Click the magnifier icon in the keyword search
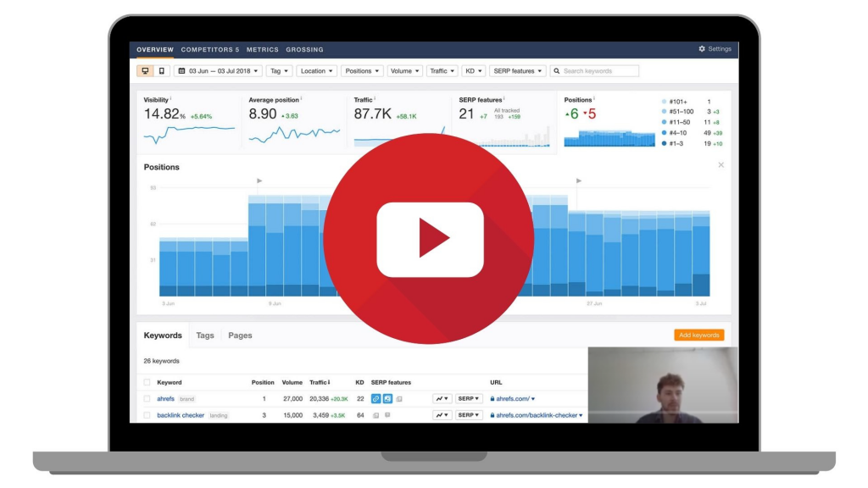The width and height of the screenshot is (868, 488). click(557, 71)
